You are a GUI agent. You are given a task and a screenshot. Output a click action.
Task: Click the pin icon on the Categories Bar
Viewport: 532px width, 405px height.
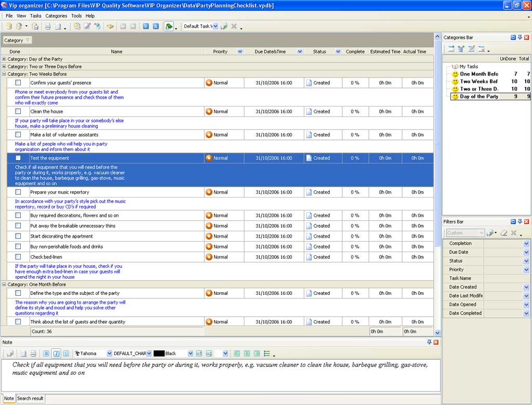(x=520, y=37)
